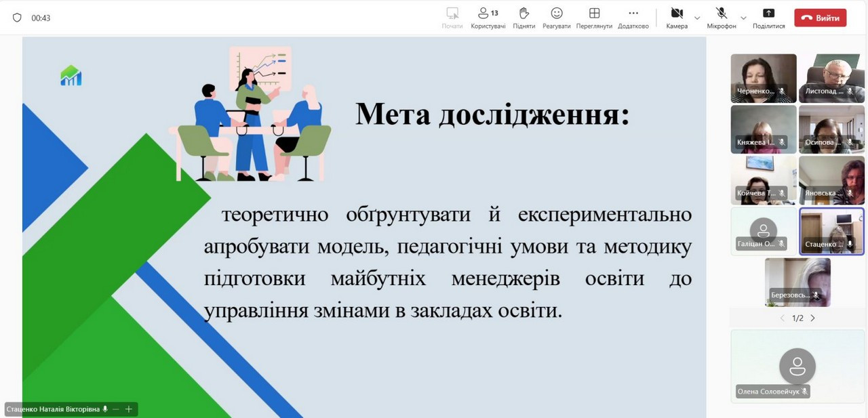This screenshot has width=868, height=418.
Task: Leave the meeting with Вийти
Action: pyautogui.click(x=821, y=18)
